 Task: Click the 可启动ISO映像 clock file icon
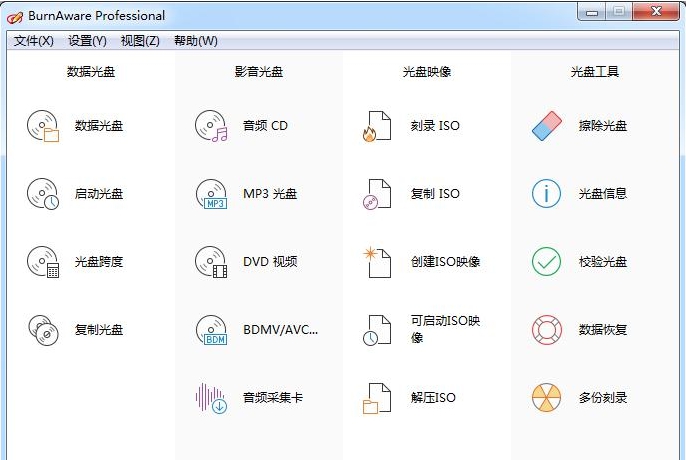point(377,330)
